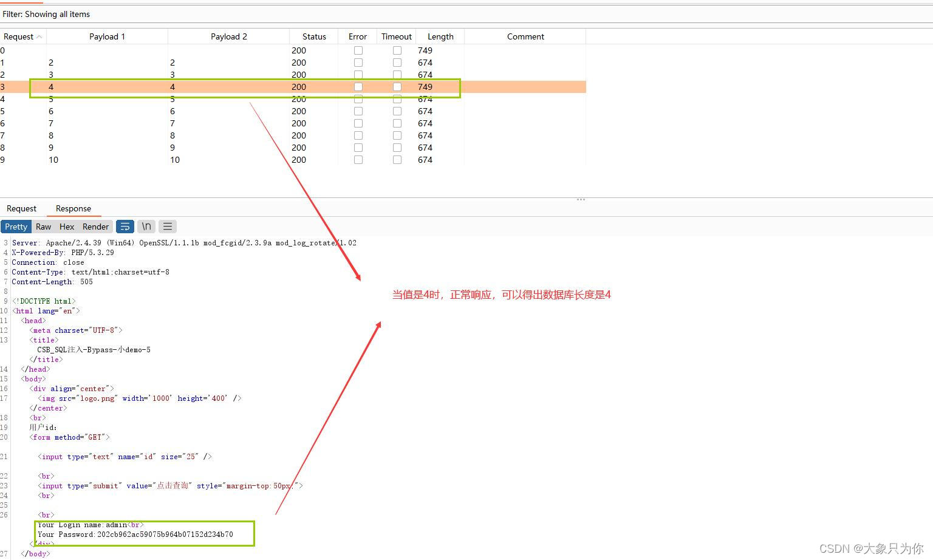Select the Render view tab
This screenshot has width=933, height=560.
pyautogui.click(x=95, y=227)
